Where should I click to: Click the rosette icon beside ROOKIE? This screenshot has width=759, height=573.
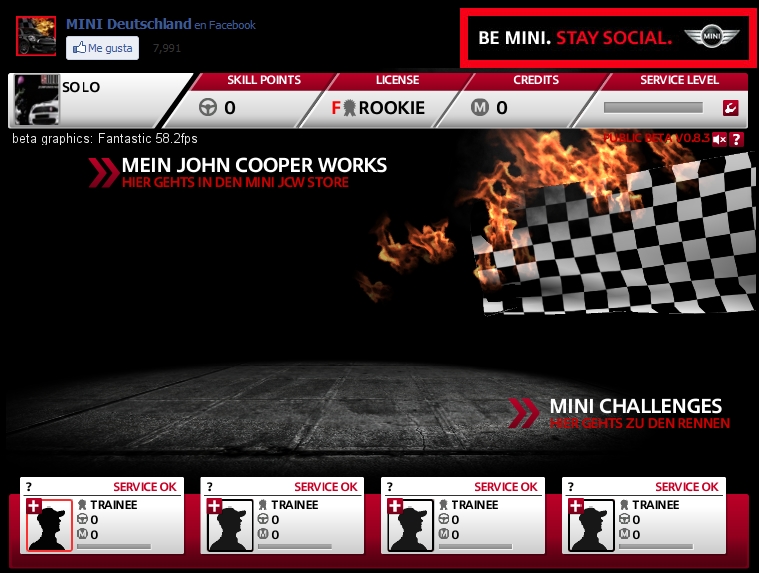point(349,107)
